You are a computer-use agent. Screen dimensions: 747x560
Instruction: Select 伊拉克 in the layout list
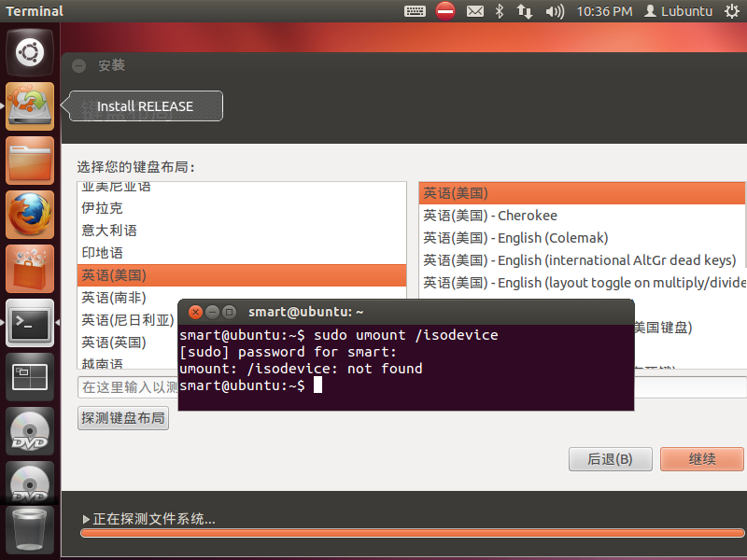coord(242,208)
